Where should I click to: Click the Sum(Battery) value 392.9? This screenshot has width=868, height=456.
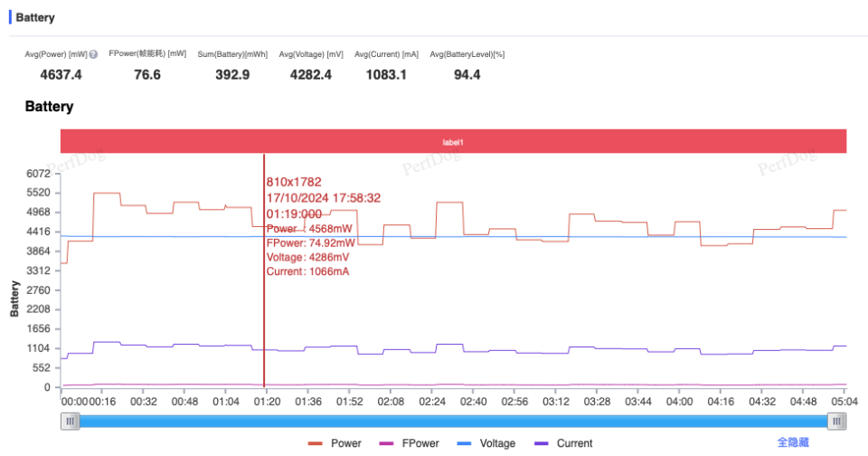pos(232,75)
